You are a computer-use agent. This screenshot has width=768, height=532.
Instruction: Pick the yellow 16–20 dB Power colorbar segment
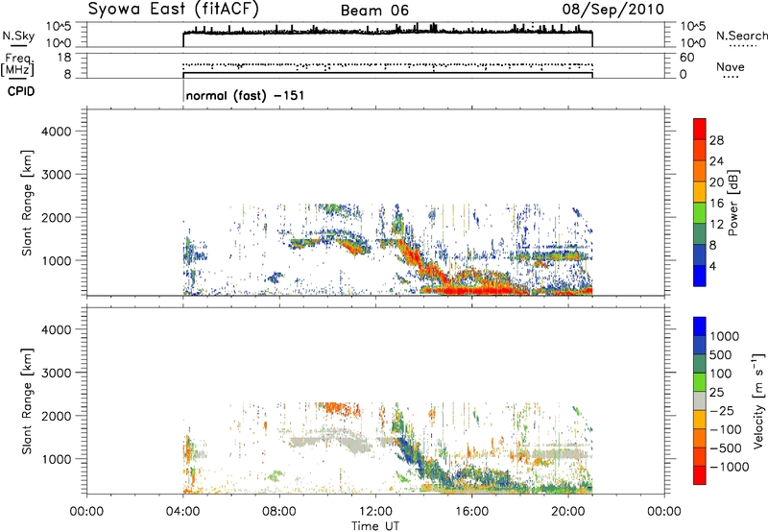[x=700, y=192]
